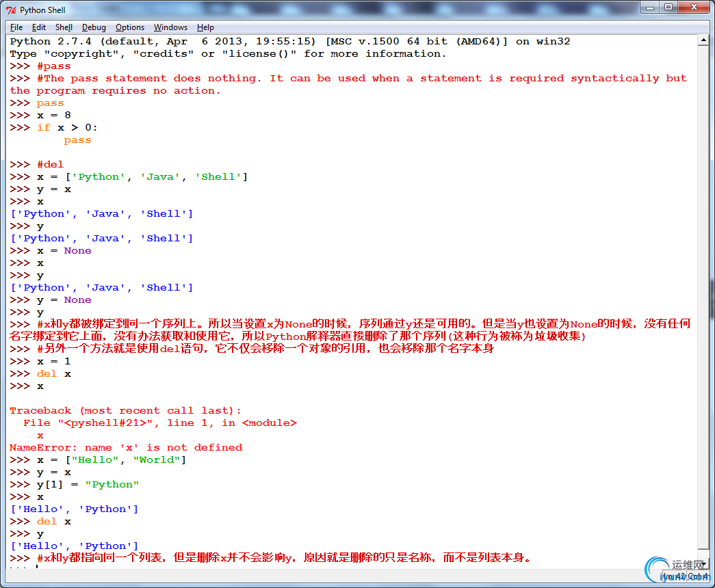The width and height of the screenshot is (715, 588).
Task: Click the 'y = None' line
Action: pos(64,300)
